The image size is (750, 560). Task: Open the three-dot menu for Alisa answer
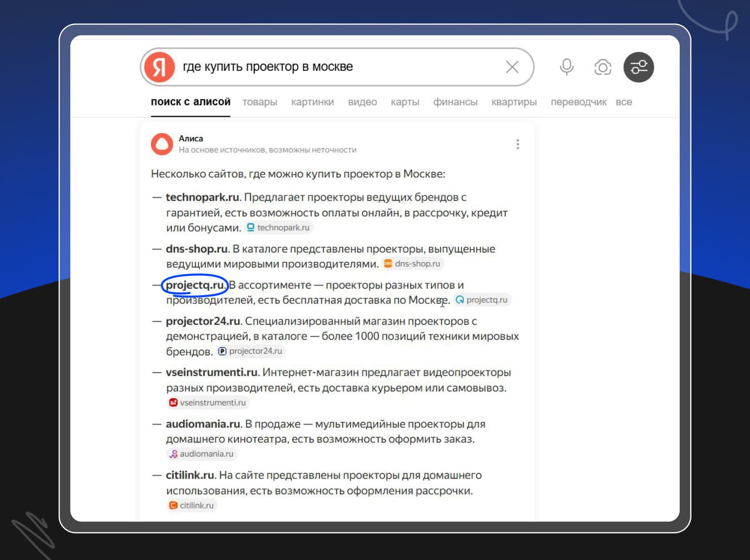[517, 144]
